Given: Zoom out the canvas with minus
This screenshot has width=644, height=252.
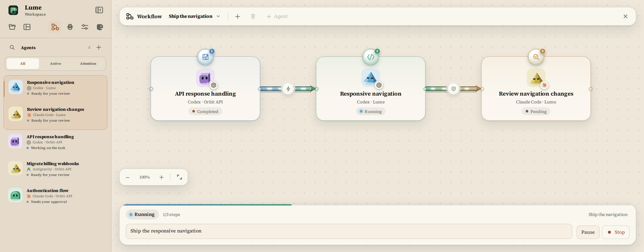Looking at the screenshot, I should [x=127, y=177].
